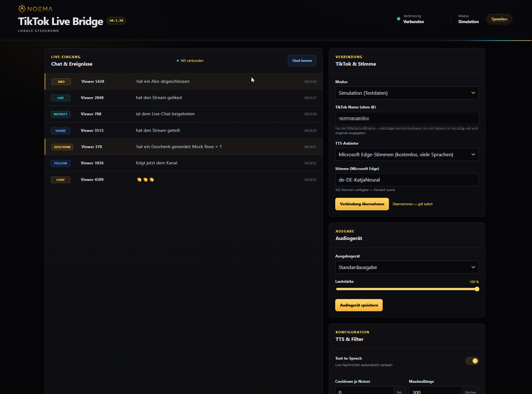
Task: Click the NOEMA logo icon
Action: 22,9
